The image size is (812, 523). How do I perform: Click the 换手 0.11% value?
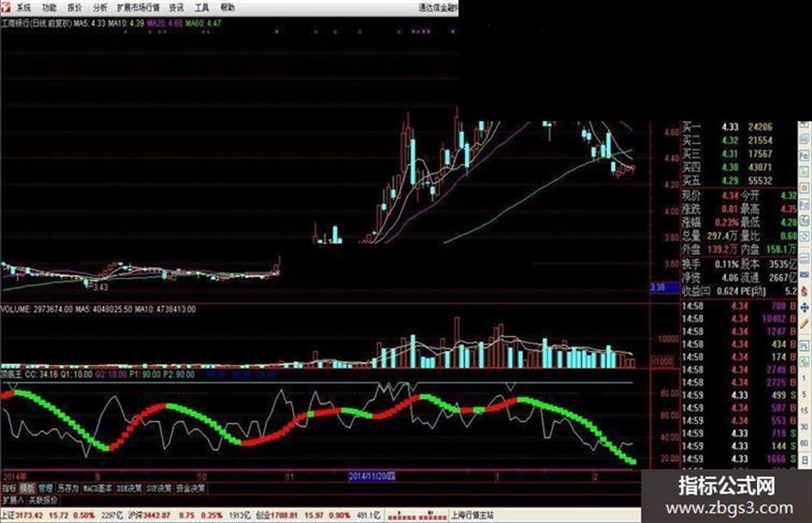pyautogui.click(x=728, y=265)
